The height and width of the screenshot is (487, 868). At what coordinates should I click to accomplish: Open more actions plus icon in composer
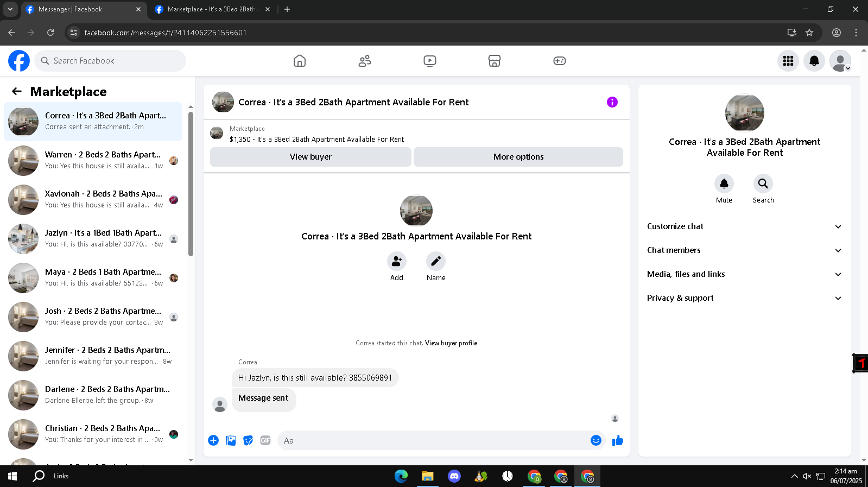pyautogui.click(x=213, y=440)
